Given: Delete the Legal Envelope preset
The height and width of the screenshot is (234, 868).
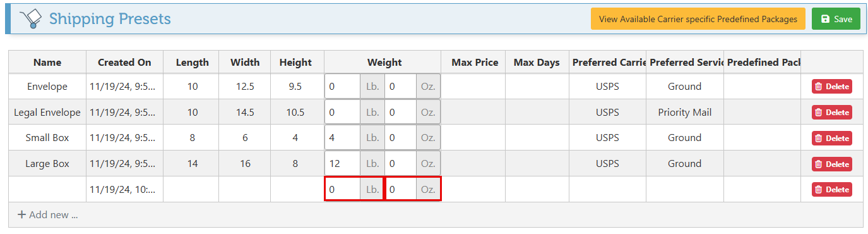Looking at the screenshot, I should coord(832,113).
